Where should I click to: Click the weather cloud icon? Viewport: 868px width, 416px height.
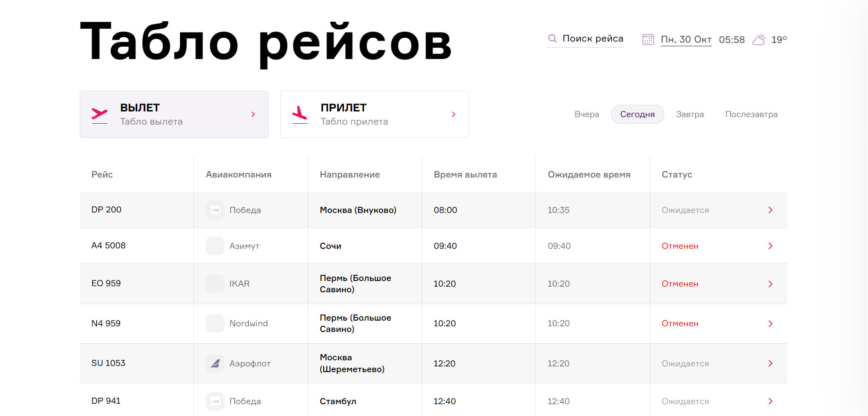[759, 39]
